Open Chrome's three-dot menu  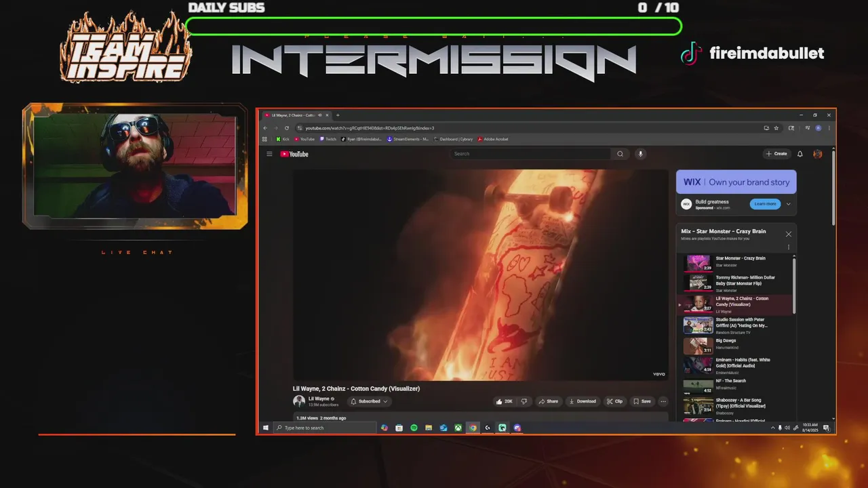[x=829, y=128]
